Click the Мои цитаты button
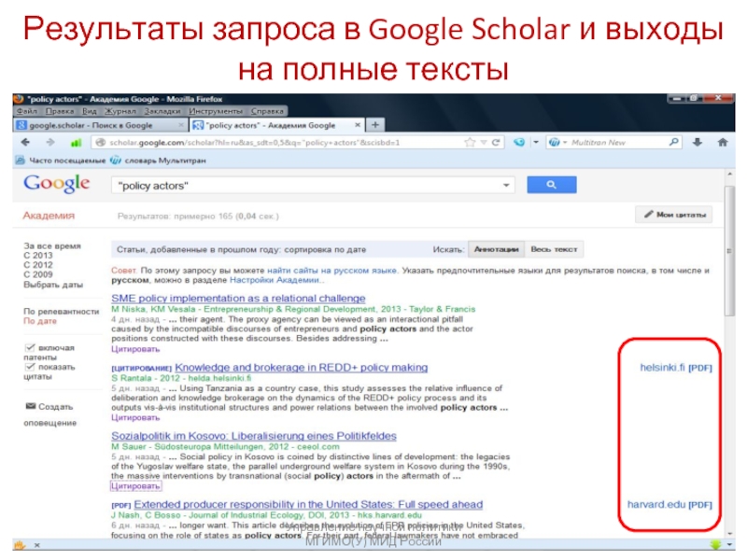 tap(674, 215)
